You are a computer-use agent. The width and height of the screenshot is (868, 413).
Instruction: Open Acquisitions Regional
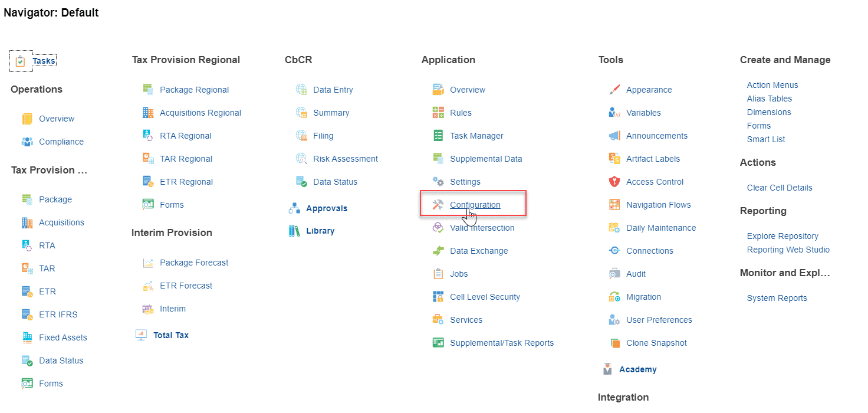point(200,113)
